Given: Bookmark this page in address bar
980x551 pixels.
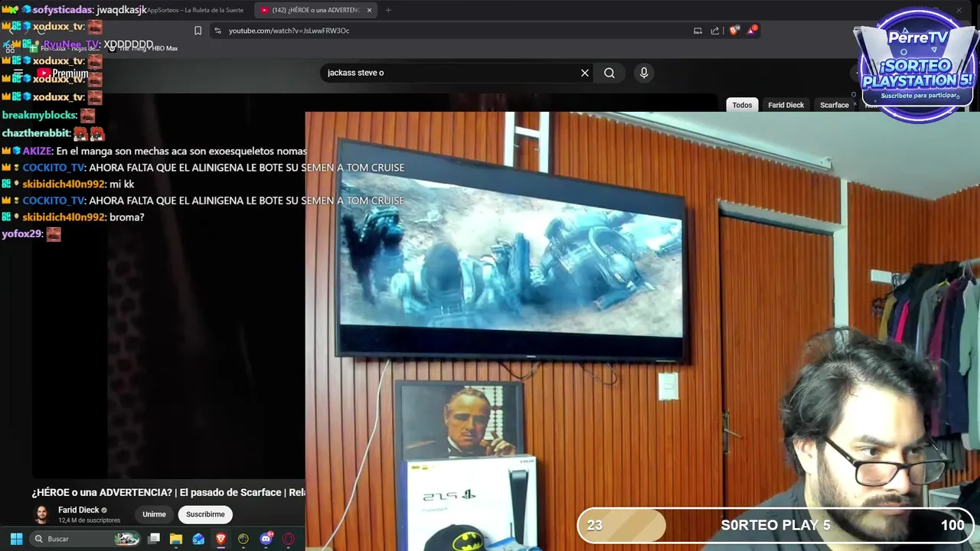Looking at the screenshot, I should click(198, 31).
